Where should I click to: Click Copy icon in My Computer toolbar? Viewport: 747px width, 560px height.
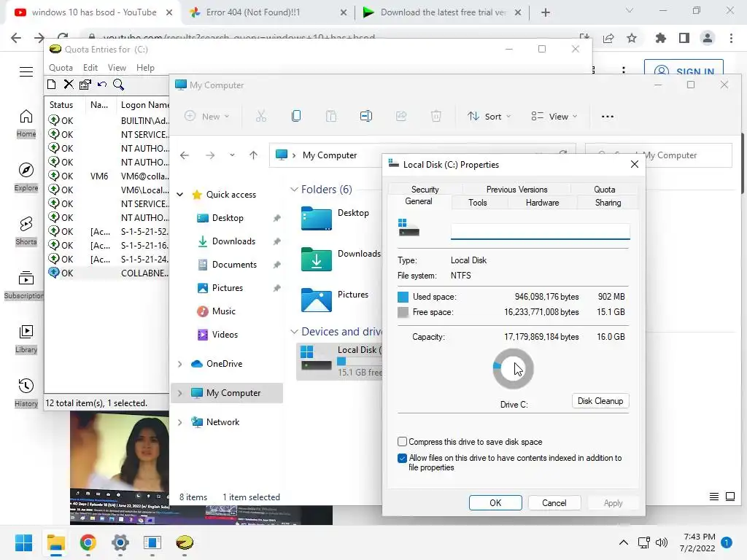pyautogui.click(x=296, y=116)
